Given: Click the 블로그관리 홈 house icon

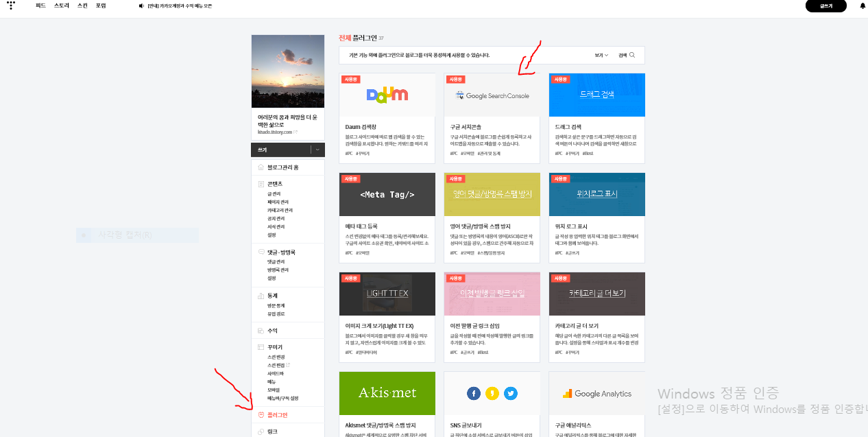Looking at the screenshot, I should pos(261,167).
